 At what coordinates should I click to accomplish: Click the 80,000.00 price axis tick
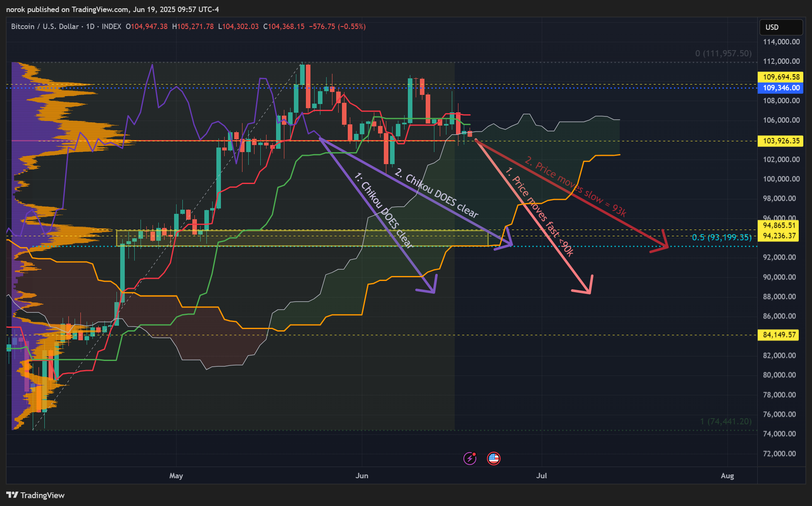coord(780,375)
